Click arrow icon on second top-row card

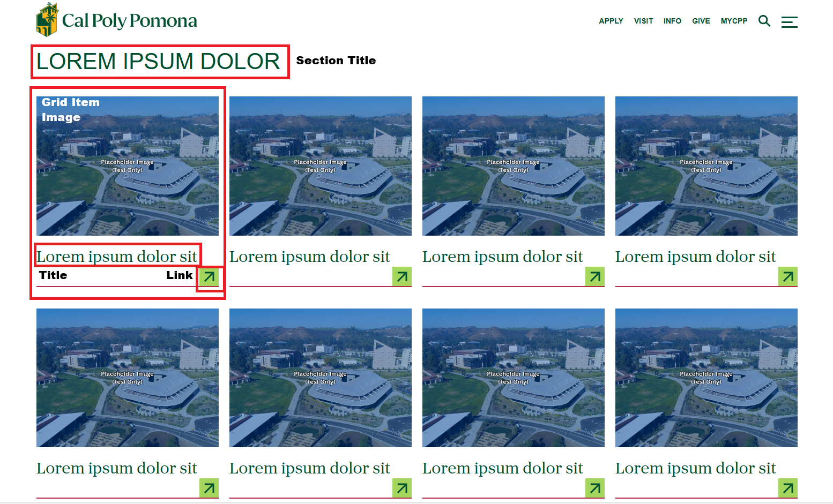[x=402, y=276]
